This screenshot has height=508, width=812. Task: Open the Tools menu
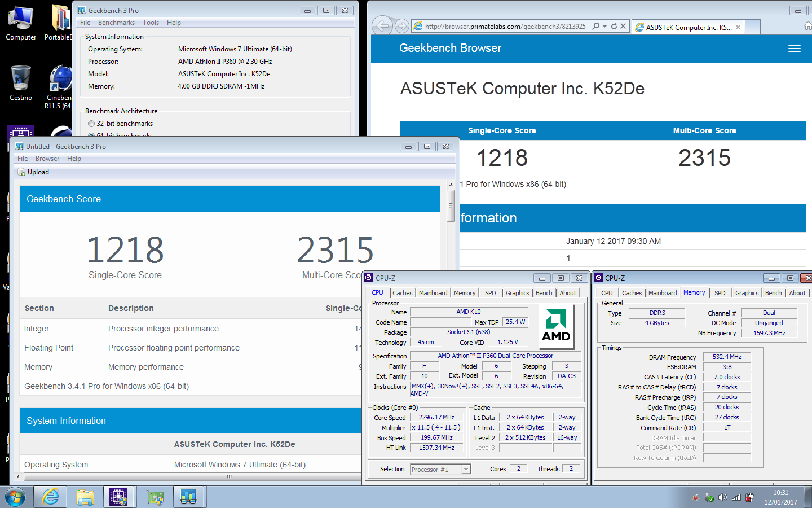(x=151, y=23)
